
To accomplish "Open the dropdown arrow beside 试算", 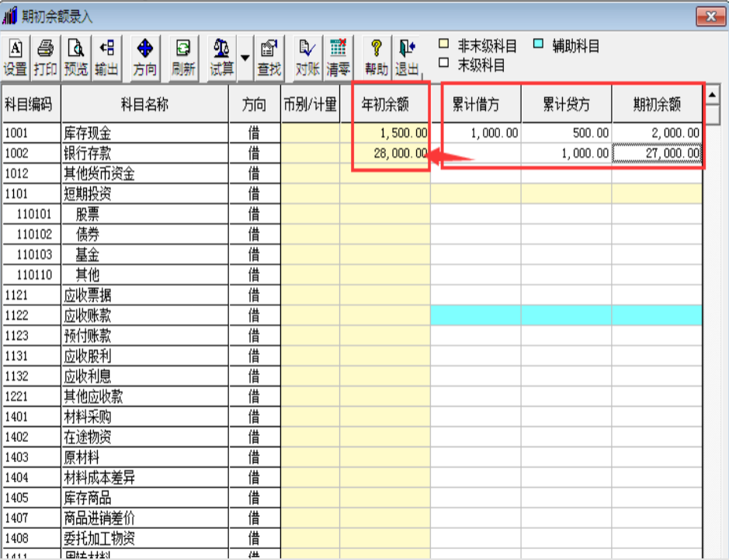I will pyautogui.click(x=245, y=58).
